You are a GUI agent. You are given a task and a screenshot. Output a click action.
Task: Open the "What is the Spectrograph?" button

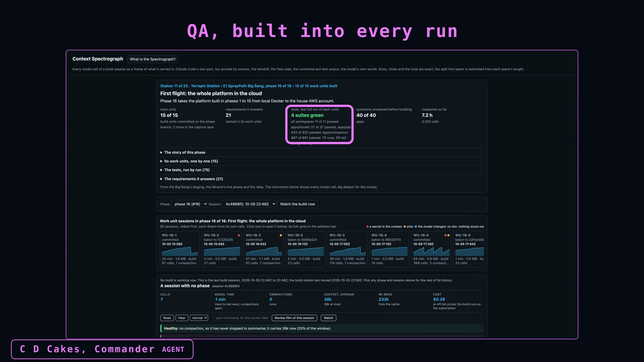pos(152,59)
